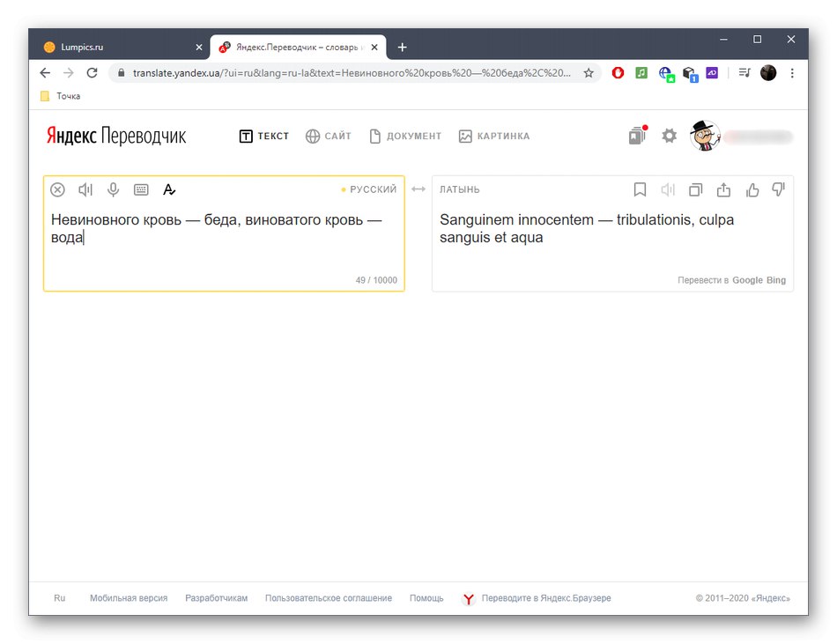Viewport: 837px width, 644px height.
Task: Open Разработчикам footer link
Action: 216,598
